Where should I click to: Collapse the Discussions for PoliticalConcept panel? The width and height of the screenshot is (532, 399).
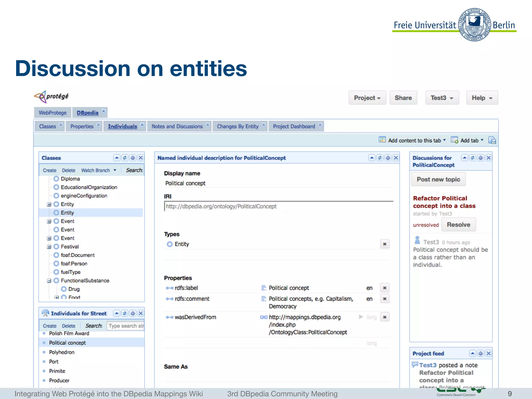(465, 158)
